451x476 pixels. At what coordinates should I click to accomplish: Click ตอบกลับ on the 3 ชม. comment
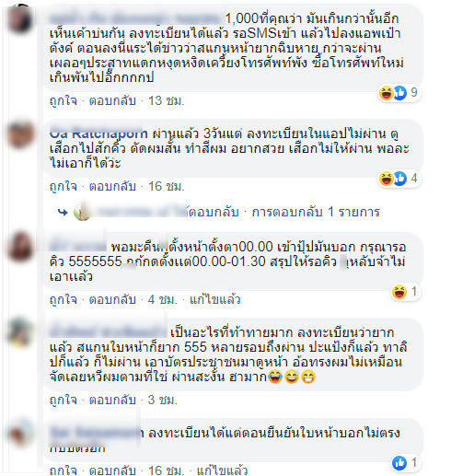[x=112, y=400]
